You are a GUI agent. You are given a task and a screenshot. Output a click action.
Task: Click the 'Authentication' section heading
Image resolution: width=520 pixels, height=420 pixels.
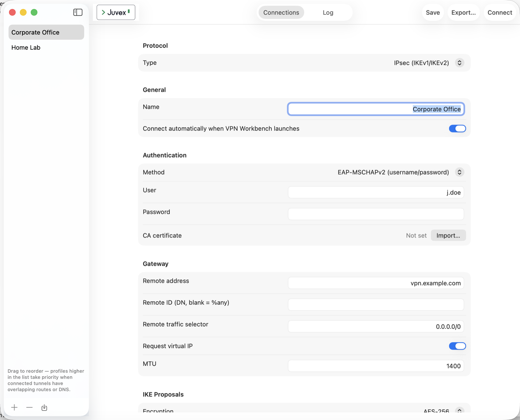(164, 155)
